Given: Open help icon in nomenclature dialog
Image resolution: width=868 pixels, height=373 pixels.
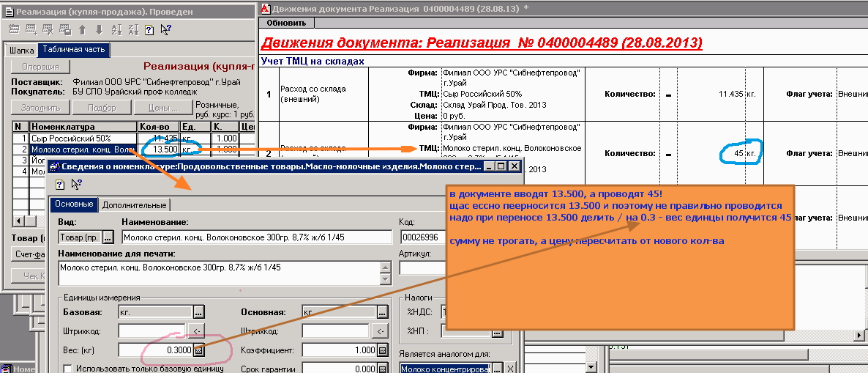Looking at the screenshot, I should coord(60,185).
